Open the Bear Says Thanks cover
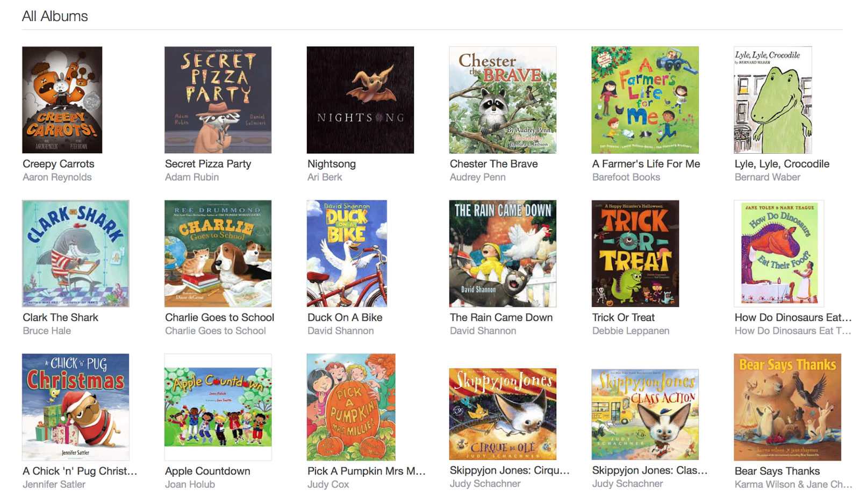 pos(787,407)
